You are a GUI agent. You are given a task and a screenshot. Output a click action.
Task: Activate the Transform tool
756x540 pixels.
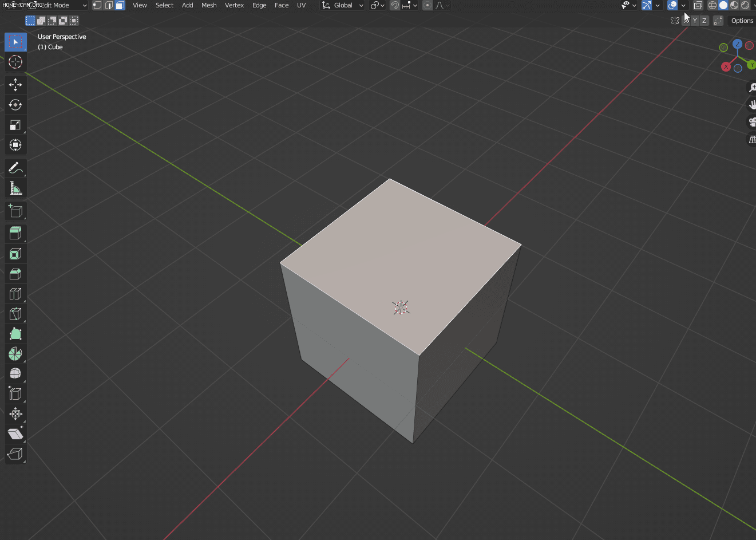[x=15, y=145]
